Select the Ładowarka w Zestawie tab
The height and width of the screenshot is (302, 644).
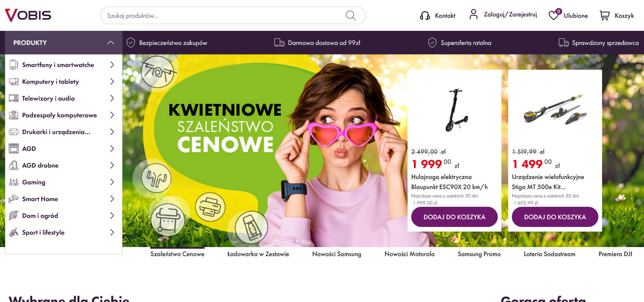[x=258, y=254]
